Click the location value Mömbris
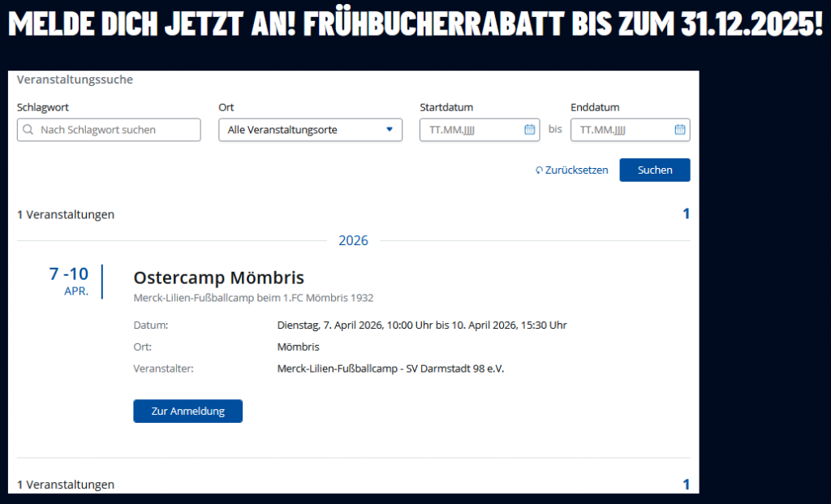Viewport: 831px width, 504px height. point(299,347)
